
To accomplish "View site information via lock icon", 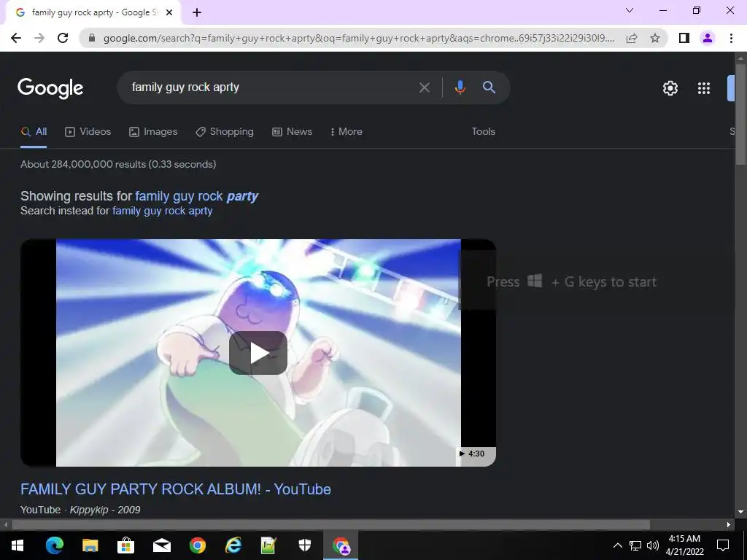I will 92,38.
